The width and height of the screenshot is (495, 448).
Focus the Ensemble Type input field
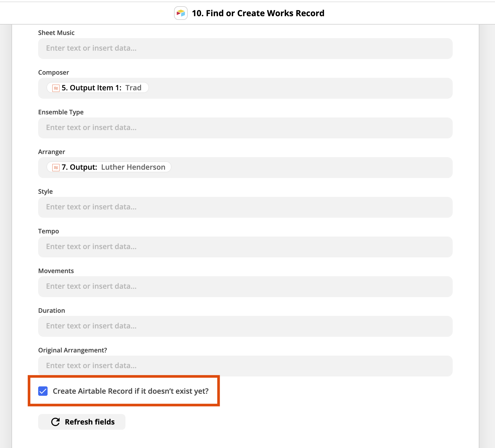(245, 128)
